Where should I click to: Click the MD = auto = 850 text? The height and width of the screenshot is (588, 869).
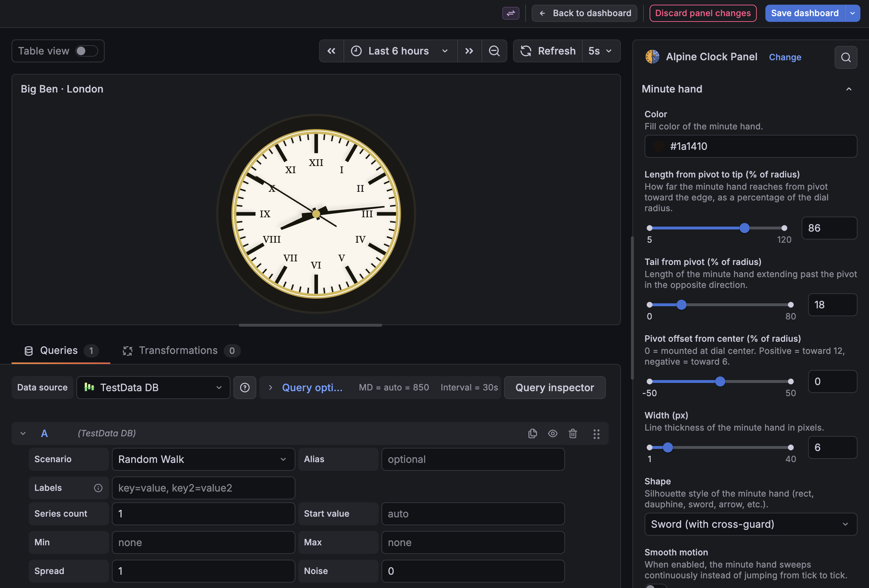[394, 388]
